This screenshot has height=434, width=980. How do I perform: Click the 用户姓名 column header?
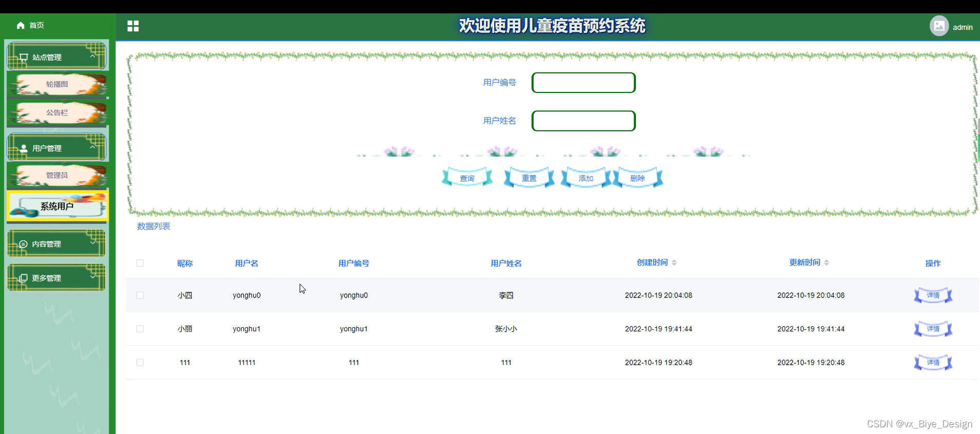506,263
